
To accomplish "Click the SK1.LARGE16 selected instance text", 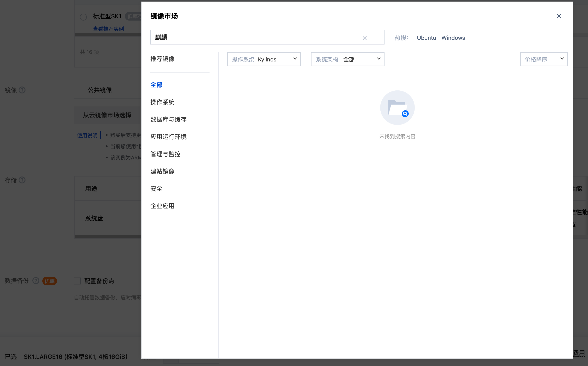I will [x=76, y=356].
